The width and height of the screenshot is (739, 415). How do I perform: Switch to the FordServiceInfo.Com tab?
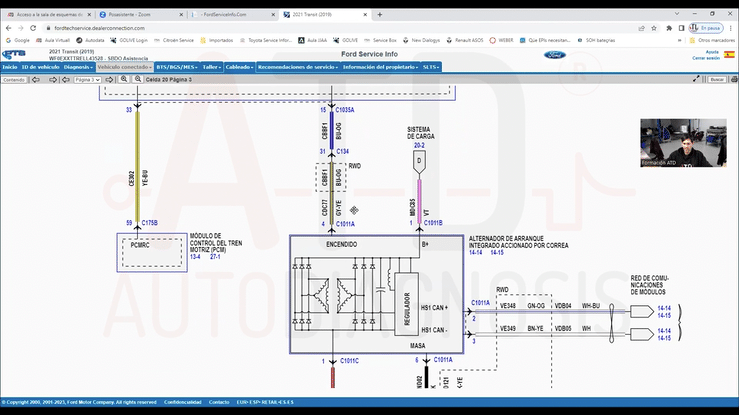tap(233, 15)
